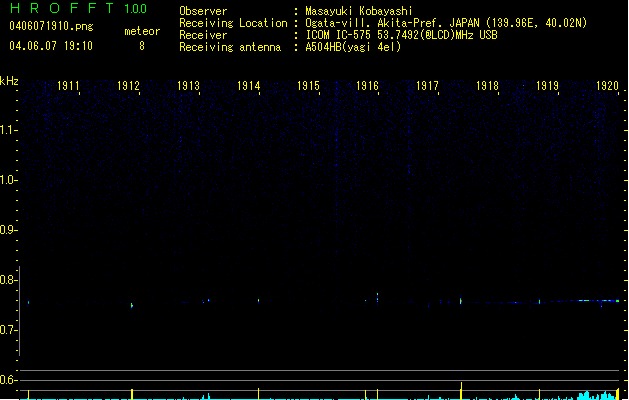Click the date stamp 04.06.07 19:10

pyautogui.click(x=51, y=46)
